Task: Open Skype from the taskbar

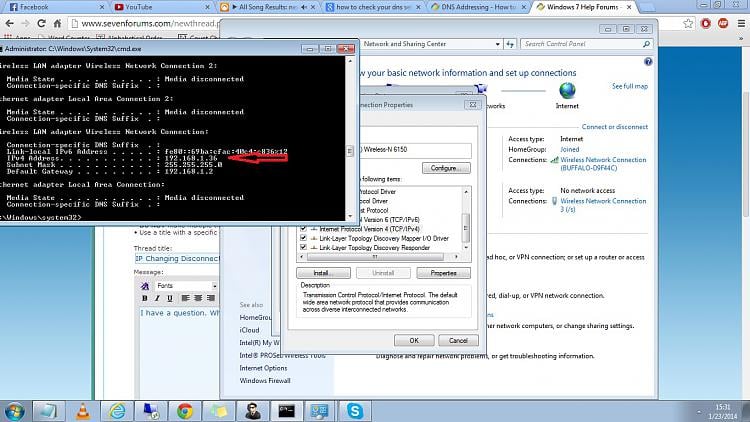Action: (x=355, y=411)
